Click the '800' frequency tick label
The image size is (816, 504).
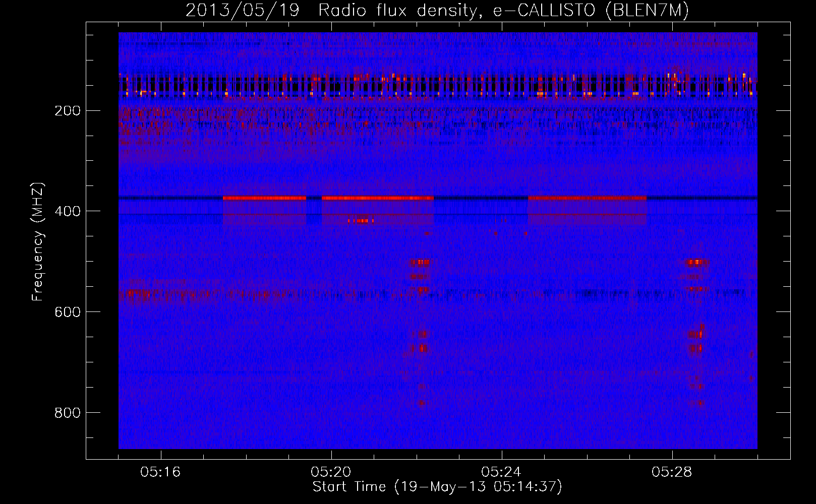67,413
